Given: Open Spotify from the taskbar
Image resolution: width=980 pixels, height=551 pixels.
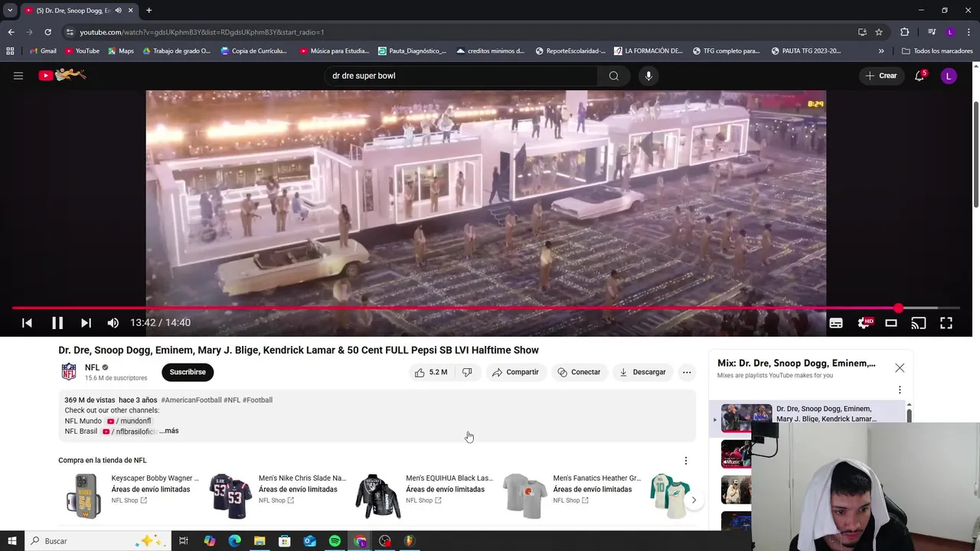Looking at the screenshot, I should (335, 541).
